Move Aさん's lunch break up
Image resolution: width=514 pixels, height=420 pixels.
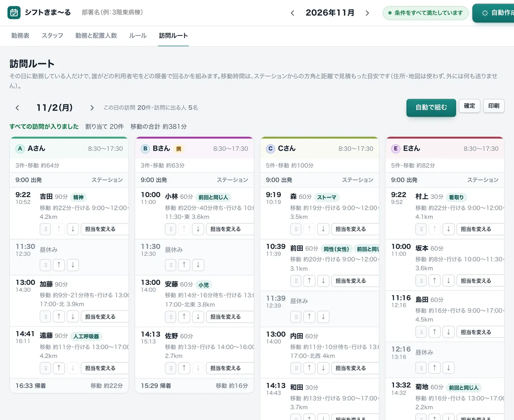pyautogui.click(x=59, y=265)
